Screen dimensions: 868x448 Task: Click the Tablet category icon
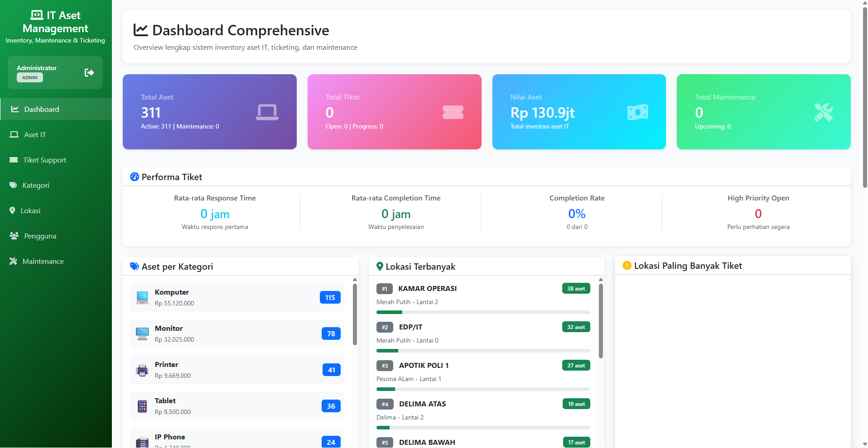coord(142,406)
